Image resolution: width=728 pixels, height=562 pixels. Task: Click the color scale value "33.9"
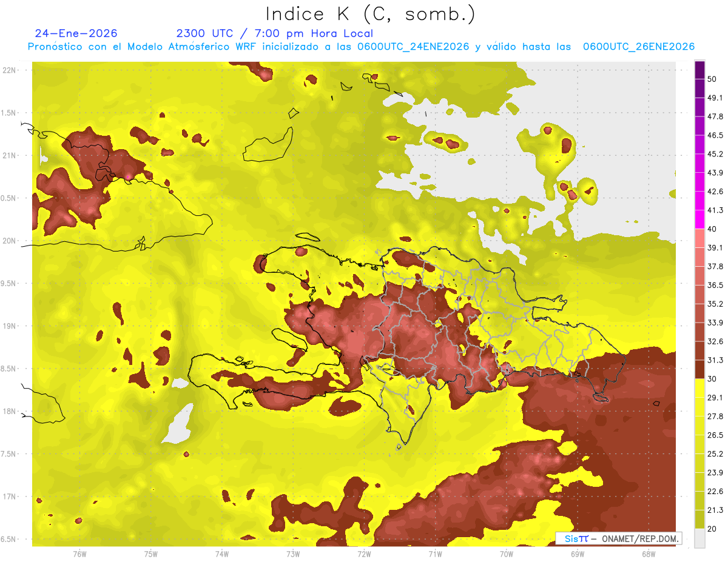715,323
